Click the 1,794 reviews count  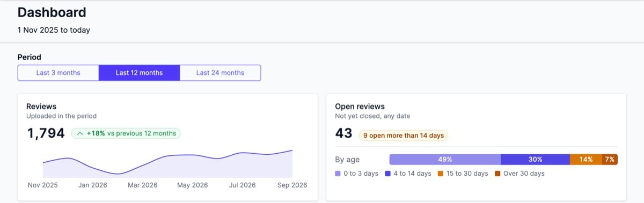[46, 133]
